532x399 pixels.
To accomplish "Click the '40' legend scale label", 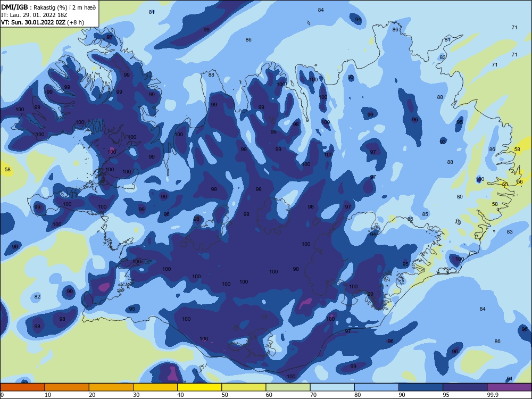I will point(180,395).
